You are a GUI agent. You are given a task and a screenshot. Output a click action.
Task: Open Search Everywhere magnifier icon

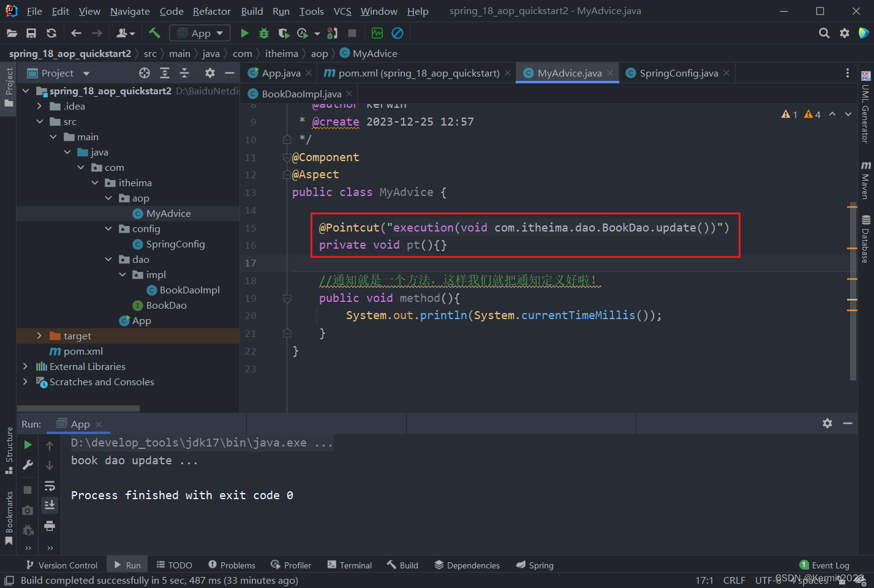(824, 33)
